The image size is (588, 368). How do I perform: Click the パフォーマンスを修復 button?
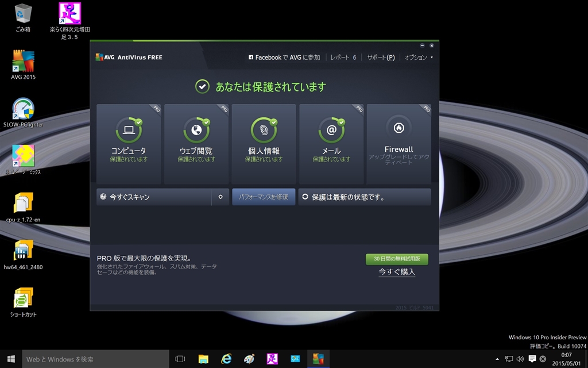[x=264, y=197]
